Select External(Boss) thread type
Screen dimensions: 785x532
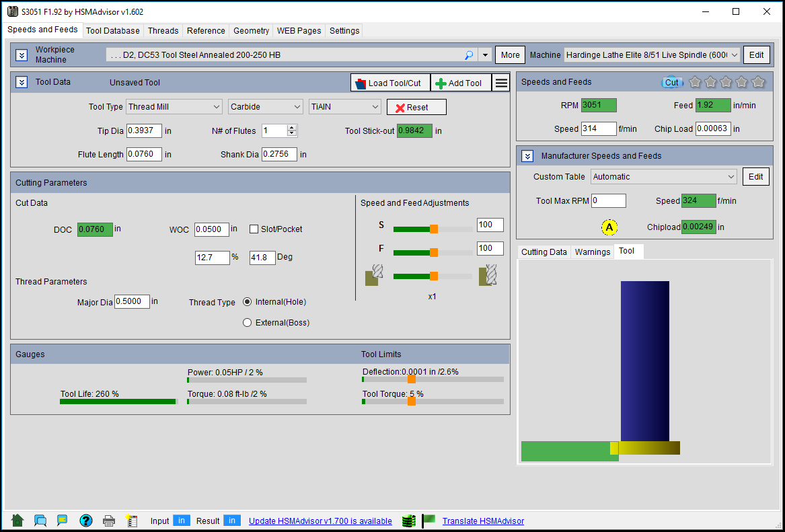tap(248, 323)
